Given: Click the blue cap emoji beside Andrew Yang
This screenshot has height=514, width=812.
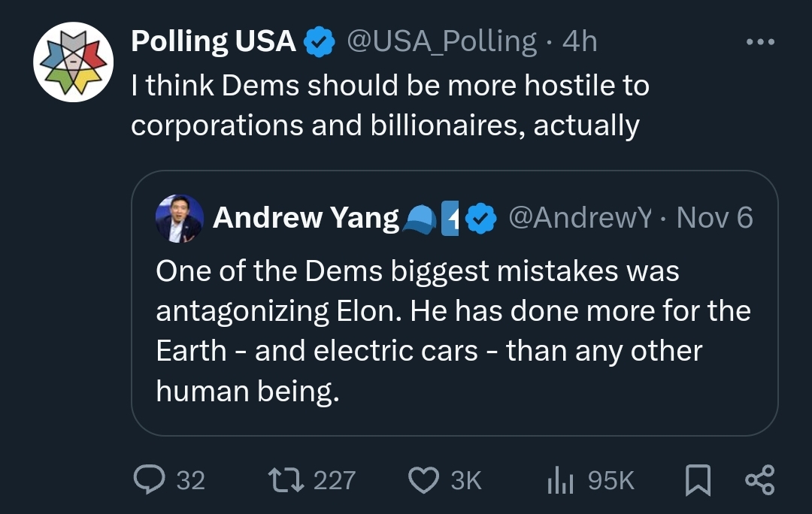Looking at the screenshot, I should pyautogui.click(x=420, y=219).
